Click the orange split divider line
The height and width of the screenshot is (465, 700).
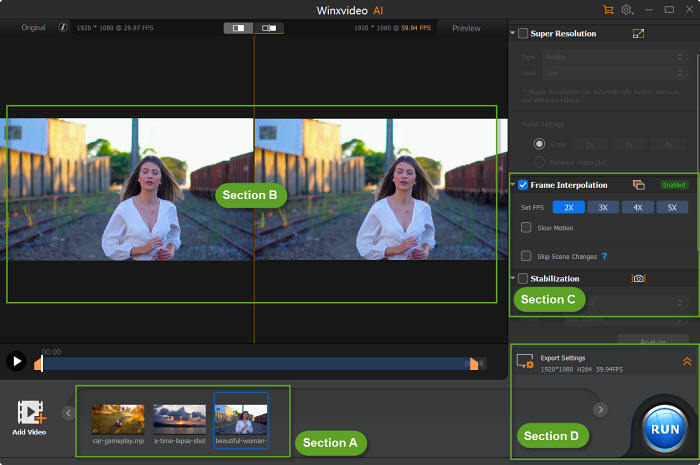tap(254, 187)
